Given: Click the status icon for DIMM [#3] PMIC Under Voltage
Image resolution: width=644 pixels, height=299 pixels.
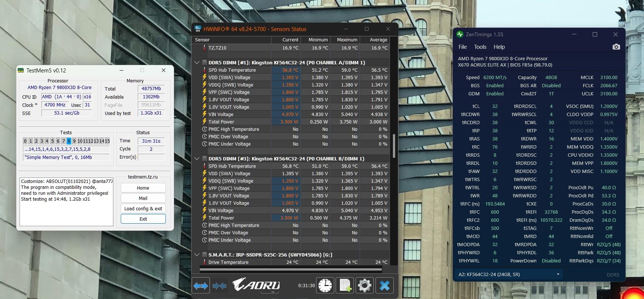Looking at the screenshot, I should (x=204, y=240).
